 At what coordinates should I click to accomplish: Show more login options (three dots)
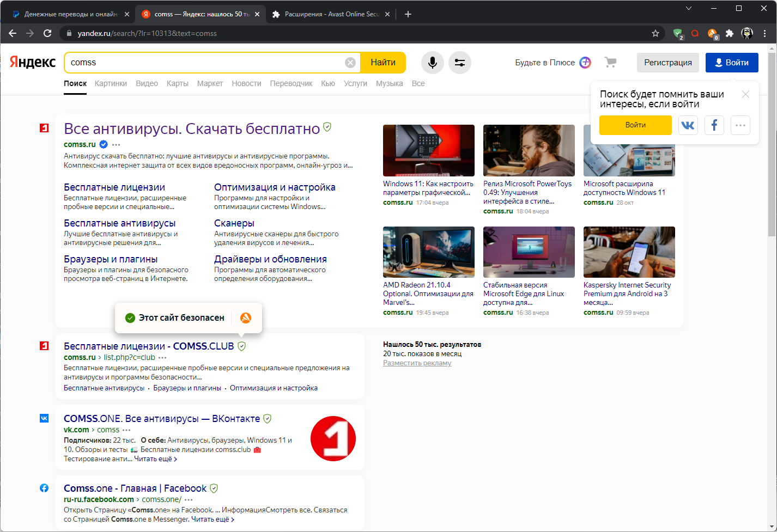(x=740, y=125)
